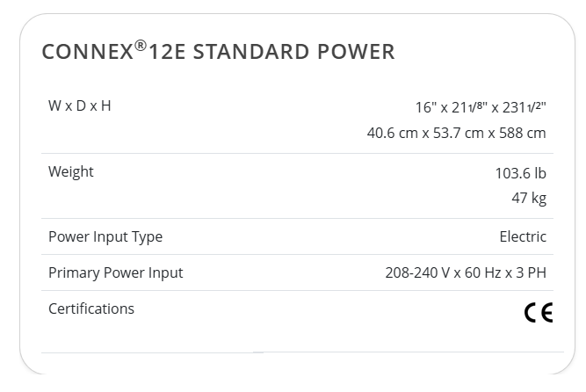Click the W x D x H label
The height and width of the screenshot is (392, 586).
pos(80,105)
